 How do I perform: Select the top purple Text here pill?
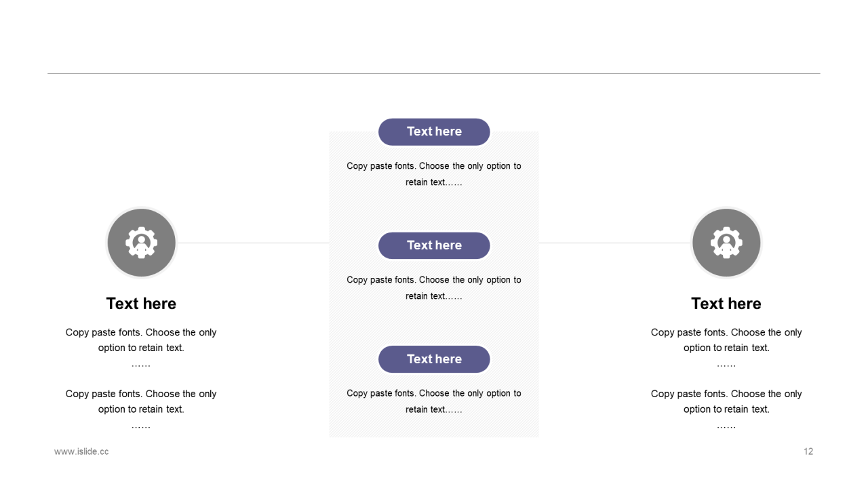434,131
